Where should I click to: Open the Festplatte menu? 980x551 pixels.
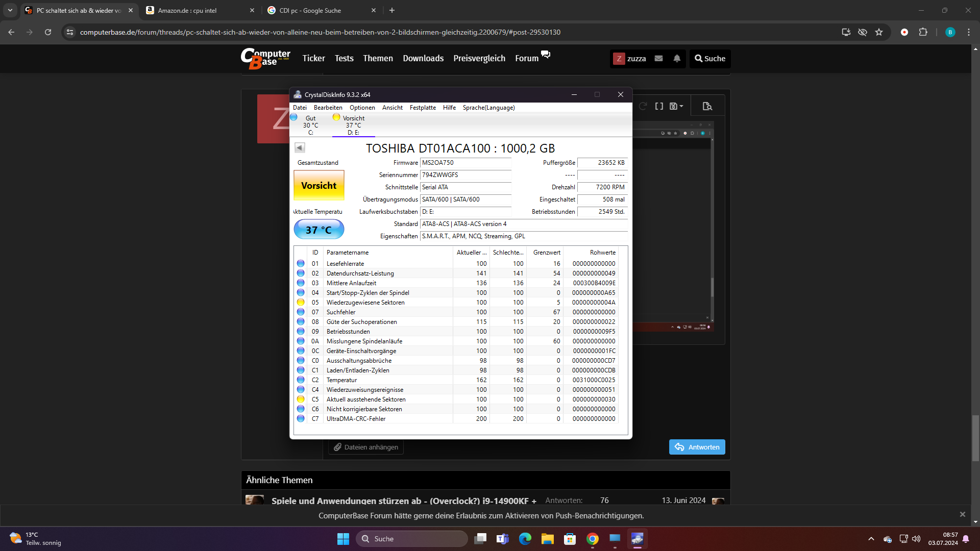[422, 108]
